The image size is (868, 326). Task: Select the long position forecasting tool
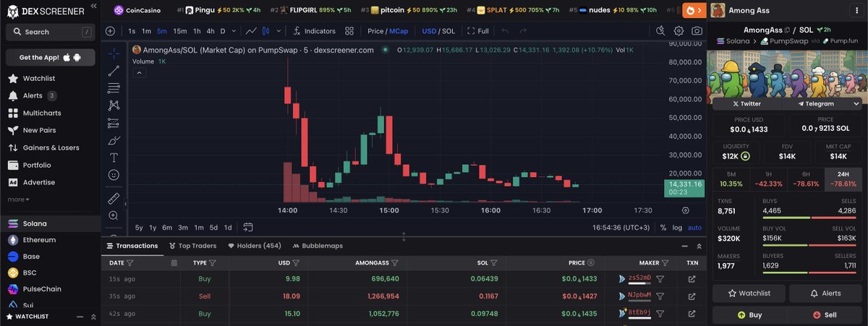(114, 123)
